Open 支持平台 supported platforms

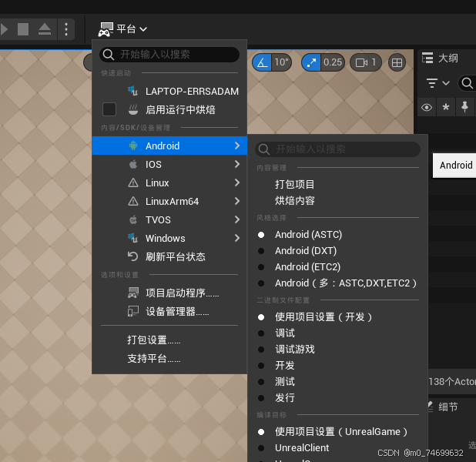pos(169,359)
